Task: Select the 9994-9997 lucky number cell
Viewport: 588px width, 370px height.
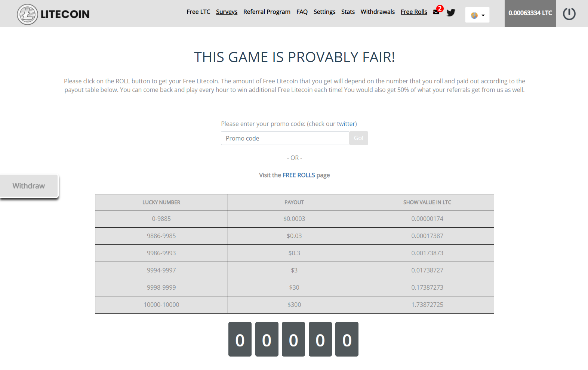Action: point(161,270)
